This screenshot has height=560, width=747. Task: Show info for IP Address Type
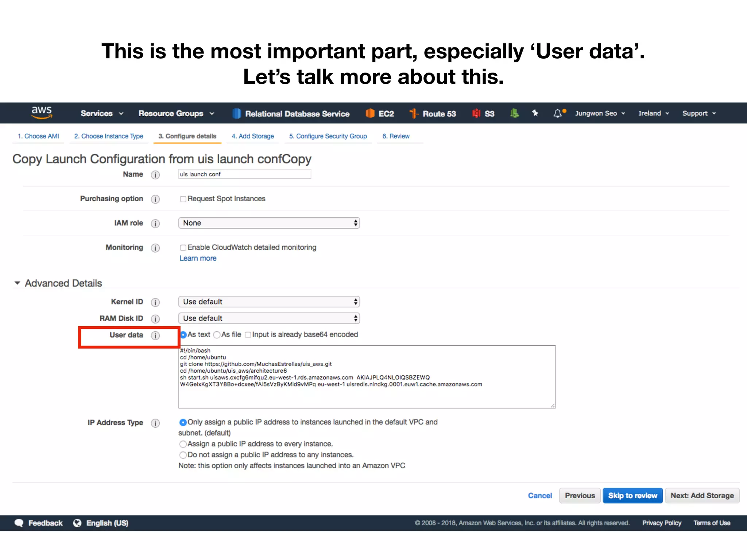(155, 423)
